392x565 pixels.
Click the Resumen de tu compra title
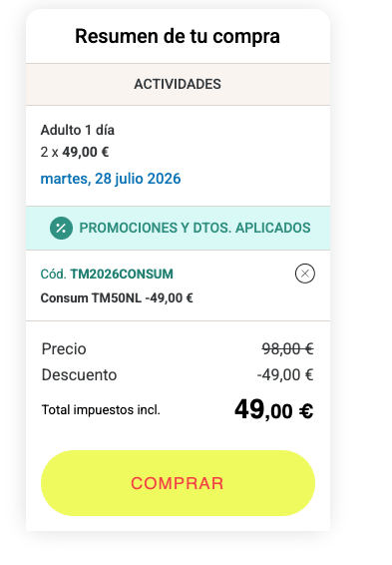178,36
